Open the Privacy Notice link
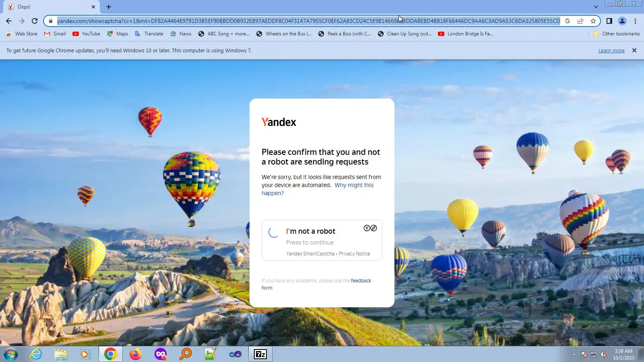 pyautogui.click(x=355, y=254)
